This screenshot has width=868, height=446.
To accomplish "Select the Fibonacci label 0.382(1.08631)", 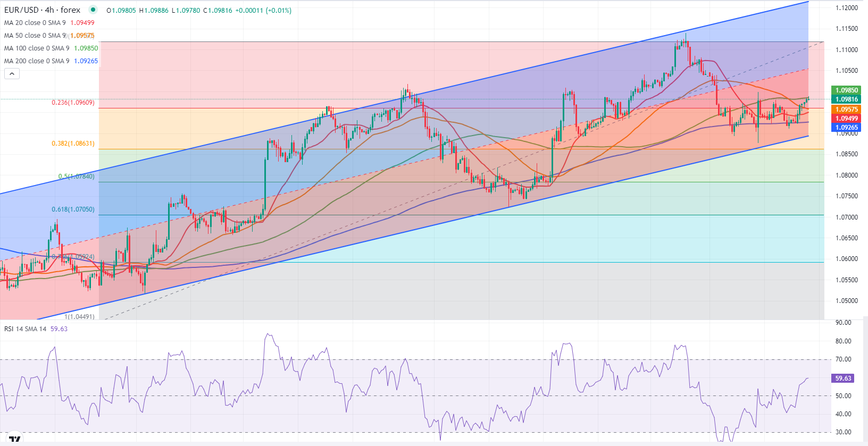I will point(73,144).
